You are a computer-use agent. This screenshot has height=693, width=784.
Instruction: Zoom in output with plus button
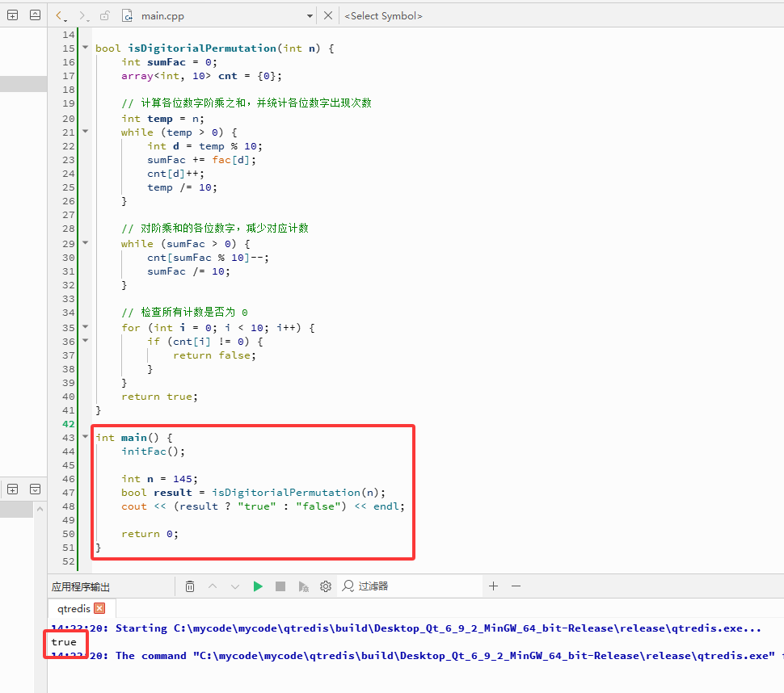pyautogui.click(x=494, y=586)
